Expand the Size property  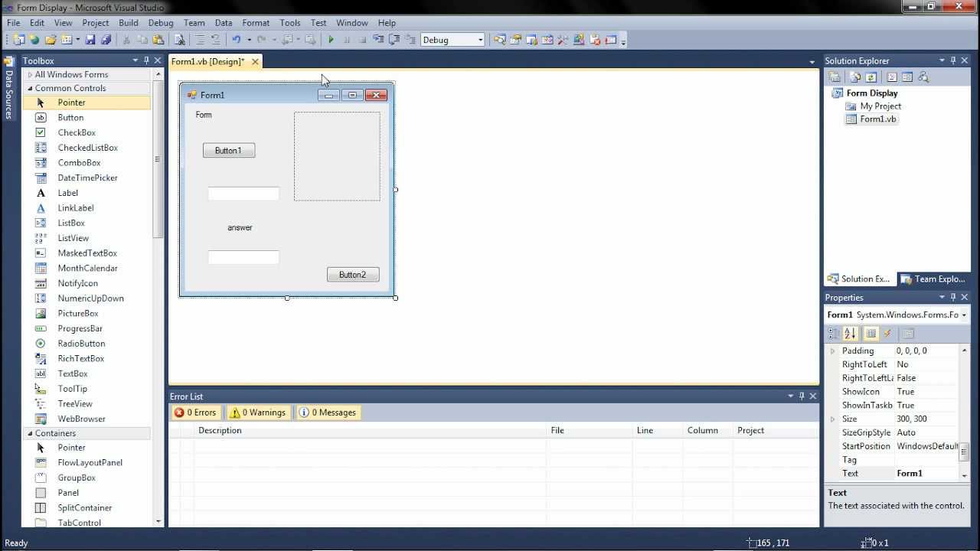pyautogui.click(x=832, y=419)
